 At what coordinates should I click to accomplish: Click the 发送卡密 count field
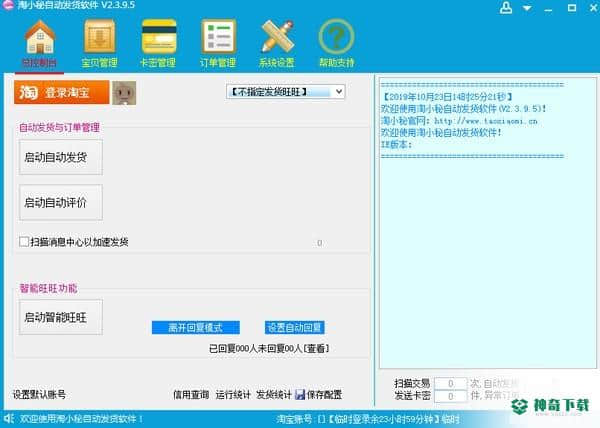click(x=451, y=396)
